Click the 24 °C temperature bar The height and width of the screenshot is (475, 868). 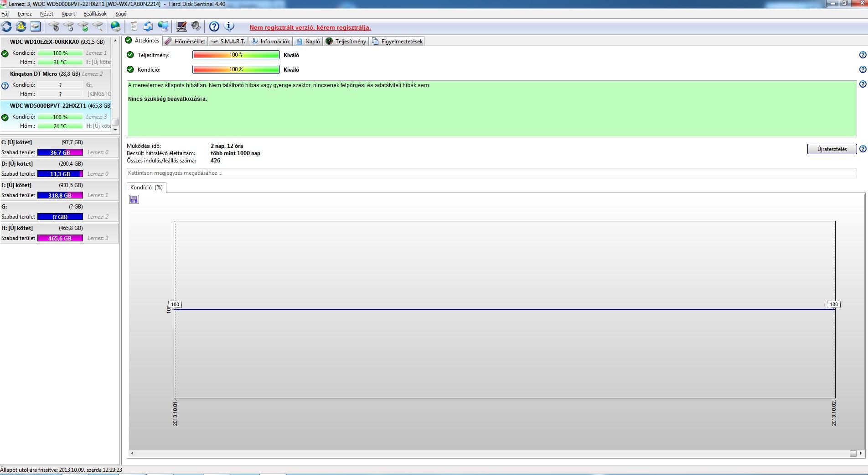click(60, 126)
